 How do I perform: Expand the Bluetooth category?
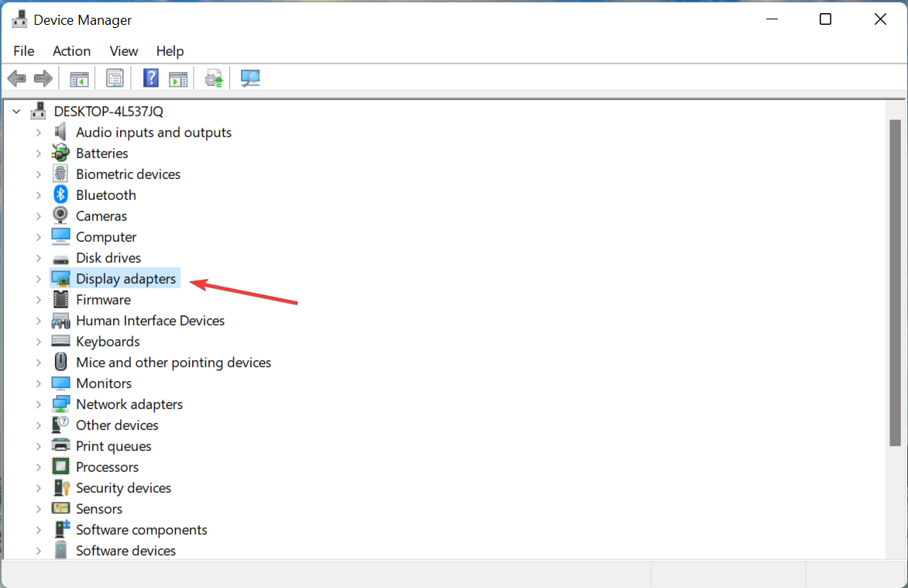click(x=38, y=195)
